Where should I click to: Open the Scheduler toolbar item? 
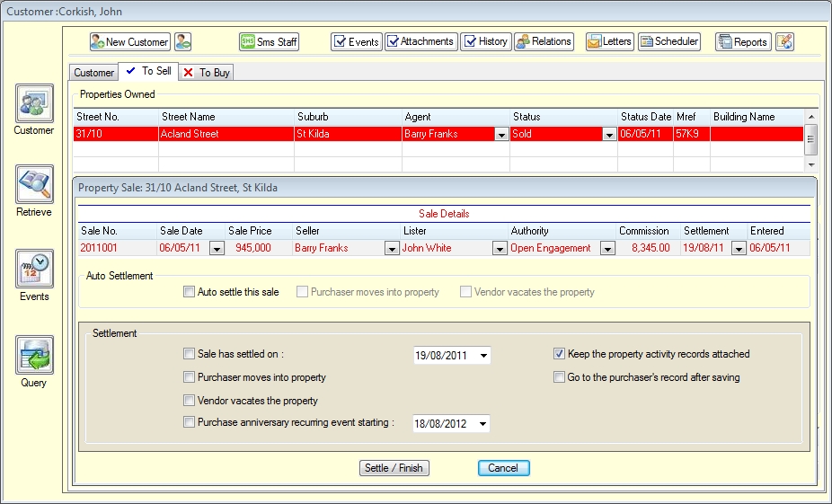pos(669,41)
